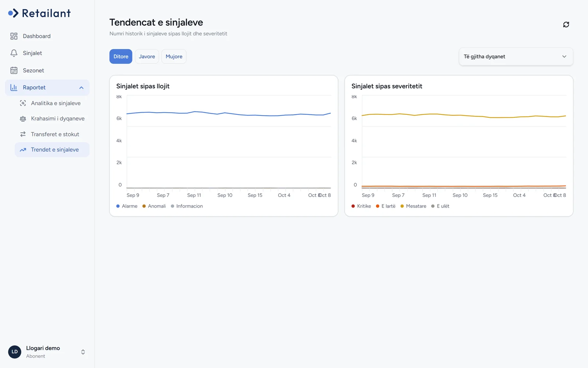Toggle the E lartë severity in legend
Screen dimensions: 588x368
coord(386,206)
